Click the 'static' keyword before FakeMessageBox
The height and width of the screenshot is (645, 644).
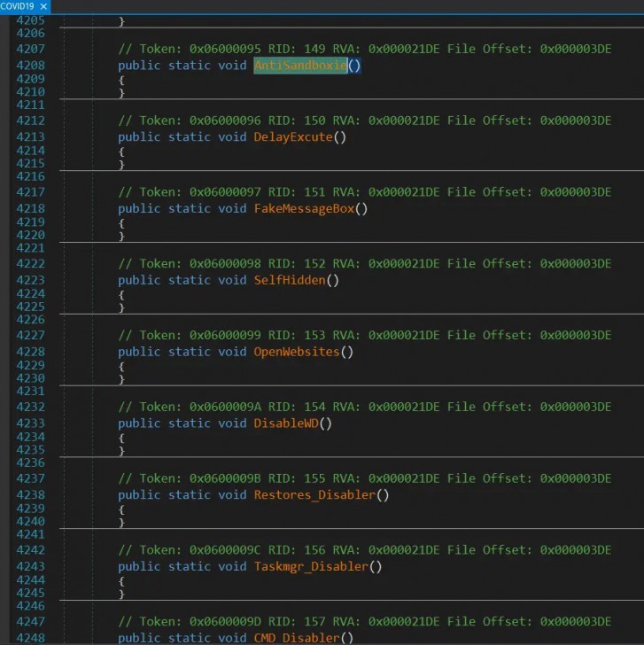[190, 208]
